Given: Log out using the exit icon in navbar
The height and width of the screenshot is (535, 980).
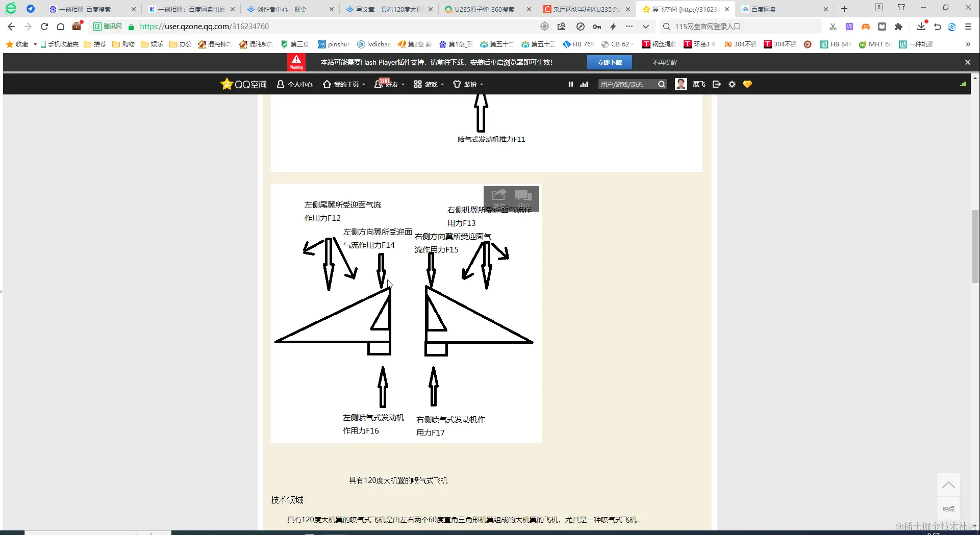Looking at the screenshot, I should (x=716, y=84).
